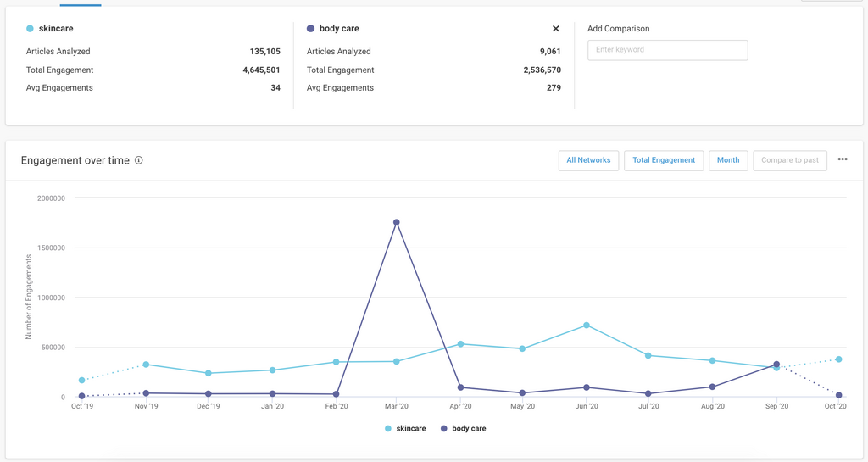Click skincare data point at Nov '19

tap(146, 365)
